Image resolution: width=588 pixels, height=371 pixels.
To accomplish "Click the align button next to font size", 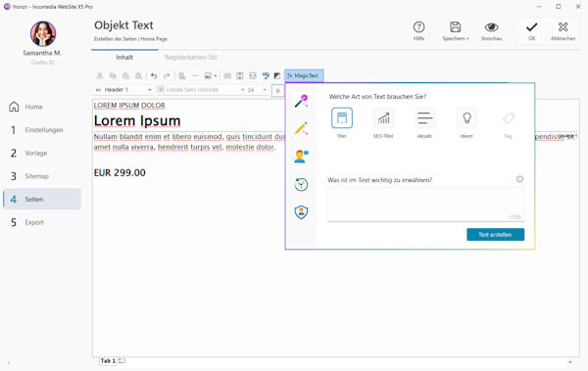I will click(x=277, y=91).
